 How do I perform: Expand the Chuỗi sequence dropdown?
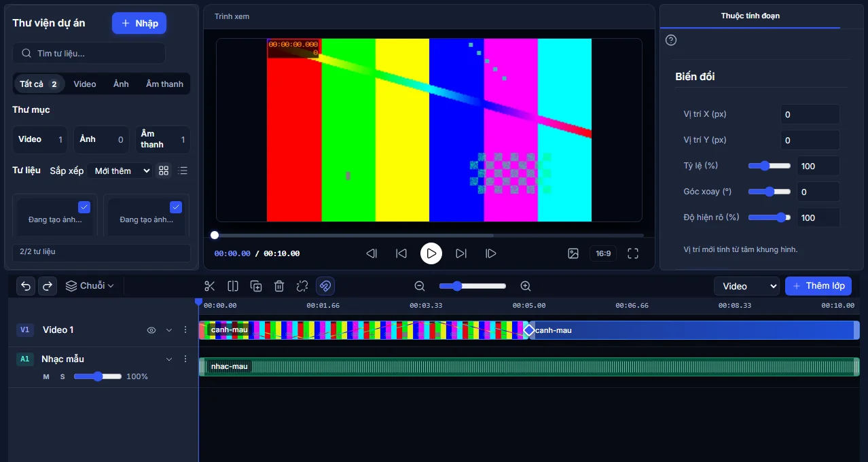pos(90,286)
